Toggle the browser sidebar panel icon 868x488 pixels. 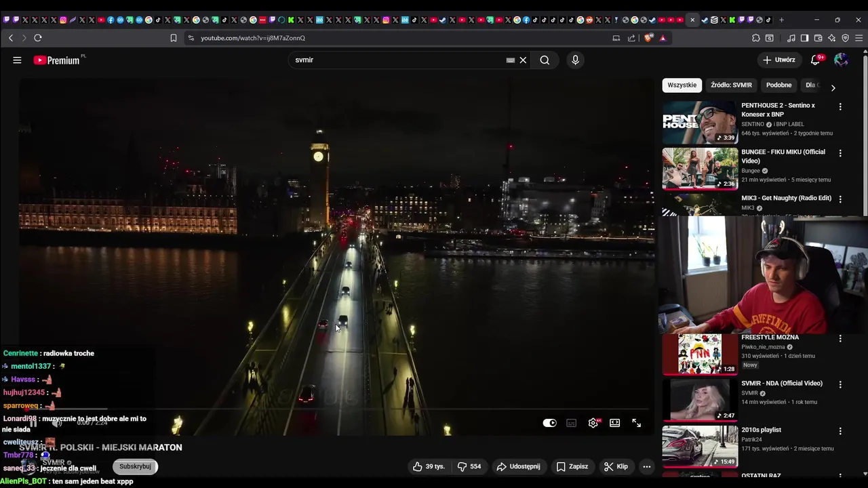coord(804,38)
